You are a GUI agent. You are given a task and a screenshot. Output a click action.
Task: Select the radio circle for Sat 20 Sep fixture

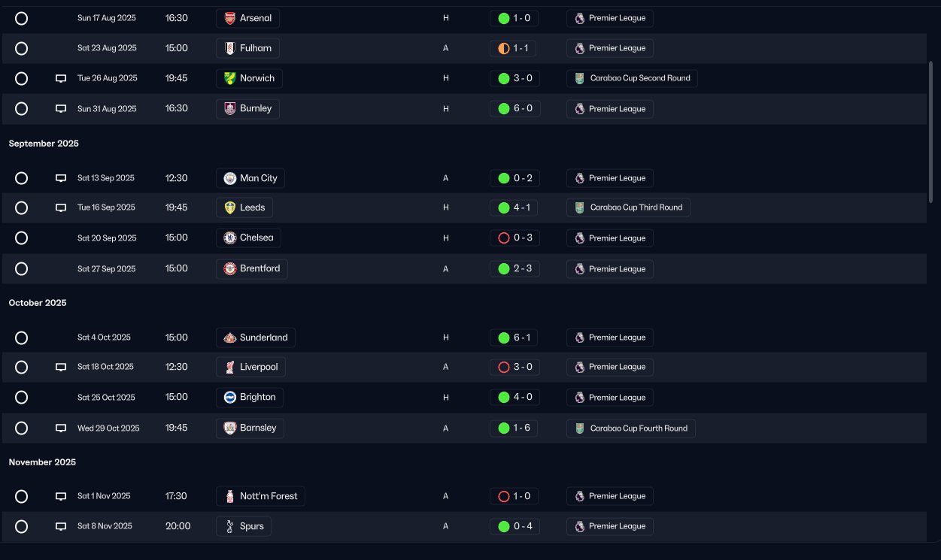(21, 238)
